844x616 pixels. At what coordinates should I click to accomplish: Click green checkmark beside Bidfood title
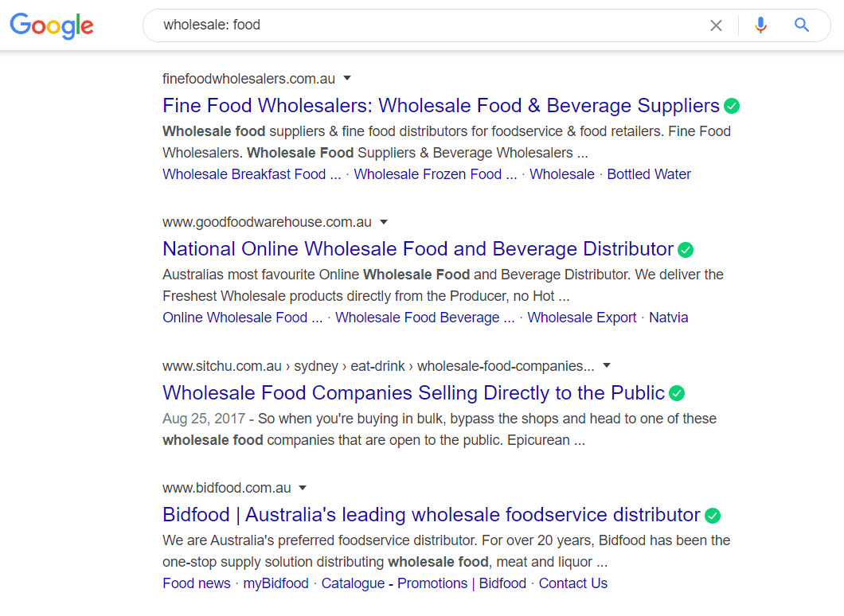point(713,516)
